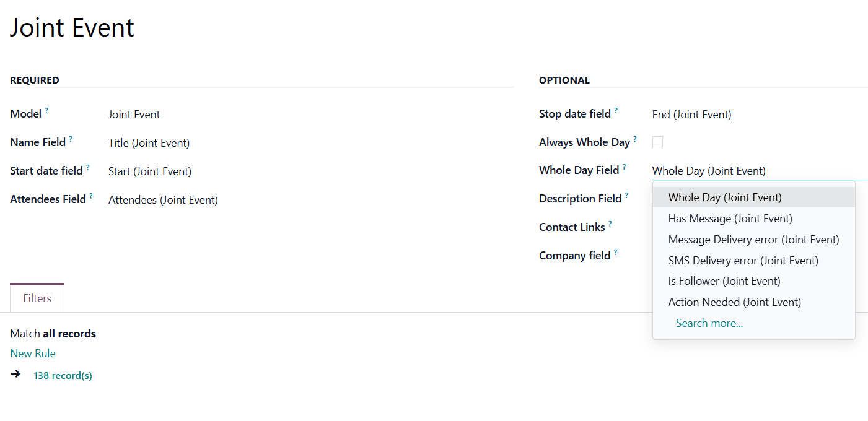Click arrow icon beside 138 record(s)

(x=15, y=374)
